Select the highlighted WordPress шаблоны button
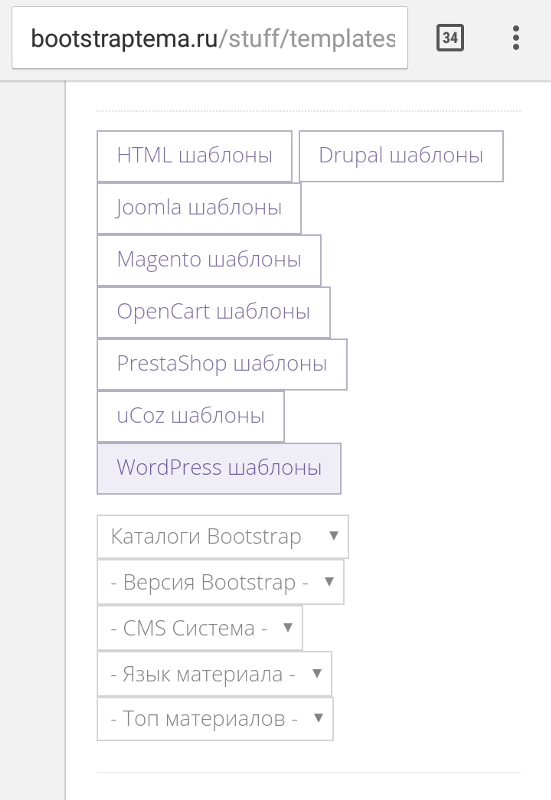The width and height of the screenshot is (551, 800). [x=219, y=468]
